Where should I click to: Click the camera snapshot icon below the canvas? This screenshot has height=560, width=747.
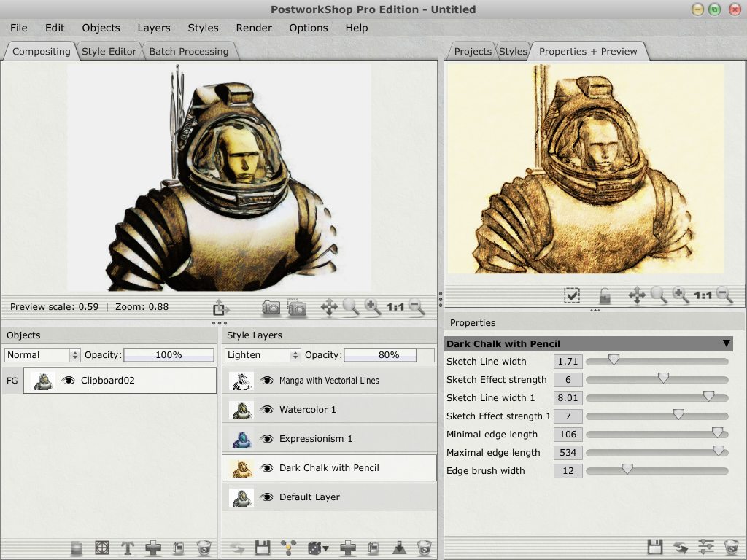tap(271, 308)
